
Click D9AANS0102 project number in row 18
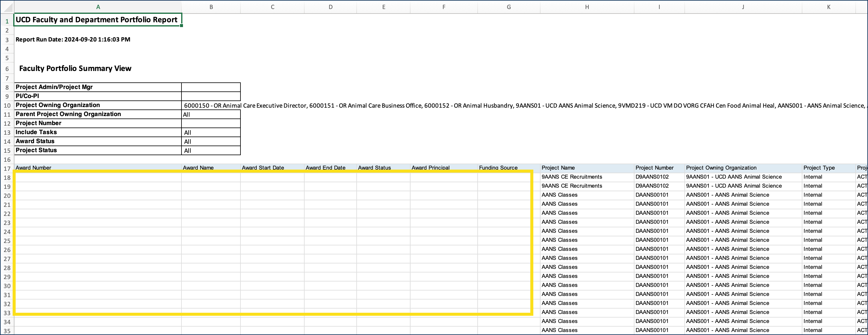point(652,177)
